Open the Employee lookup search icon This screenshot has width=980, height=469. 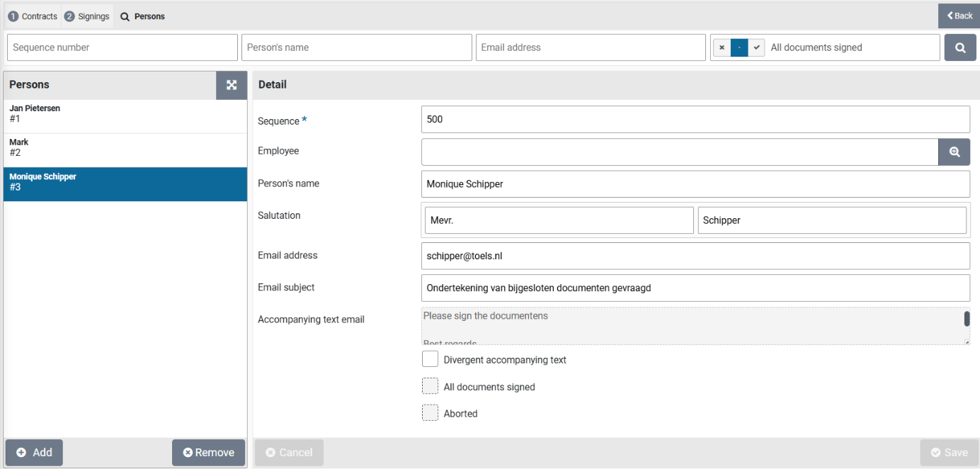coord(954,152)
